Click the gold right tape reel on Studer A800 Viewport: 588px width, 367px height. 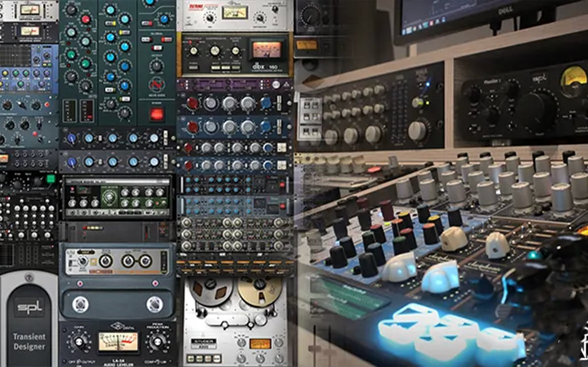[260, 292]
